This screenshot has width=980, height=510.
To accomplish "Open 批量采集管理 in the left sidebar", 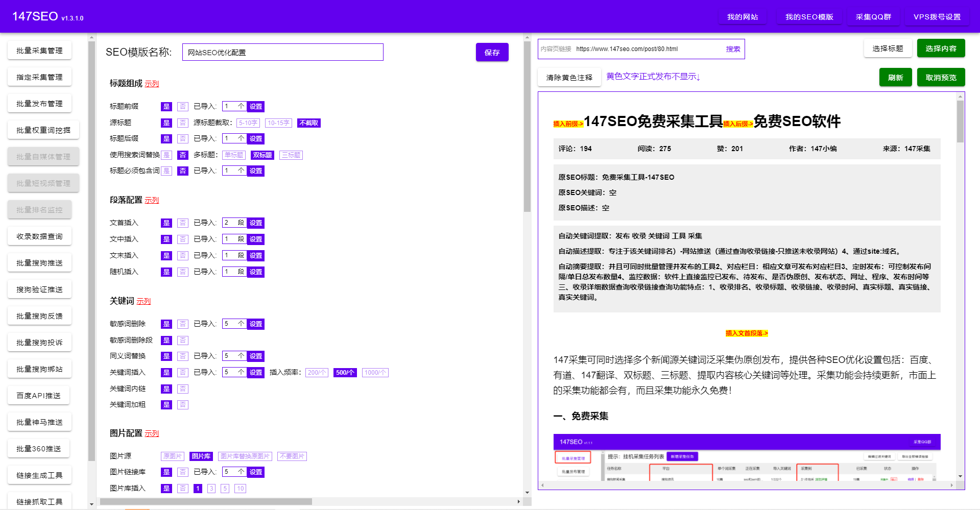I will pyautogui.click(x=39, y=51).
